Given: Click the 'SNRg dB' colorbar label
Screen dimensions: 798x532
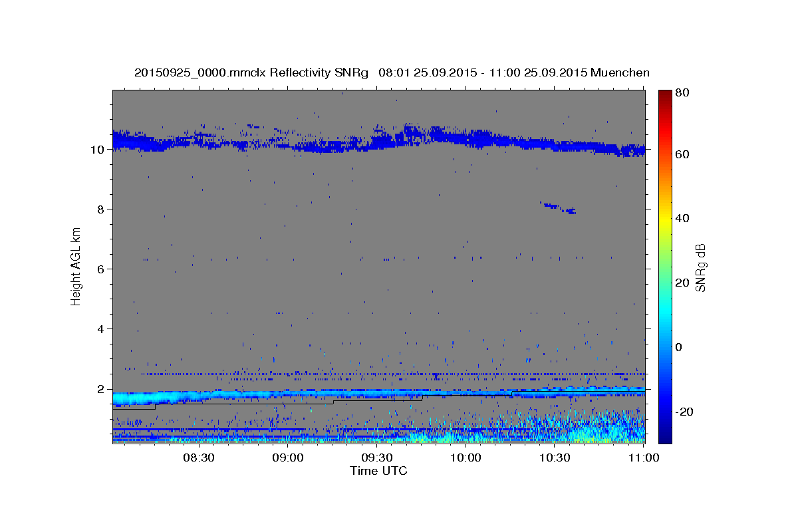Looking at the screenshot, I should pyautogui.click(x=700, y=267).
